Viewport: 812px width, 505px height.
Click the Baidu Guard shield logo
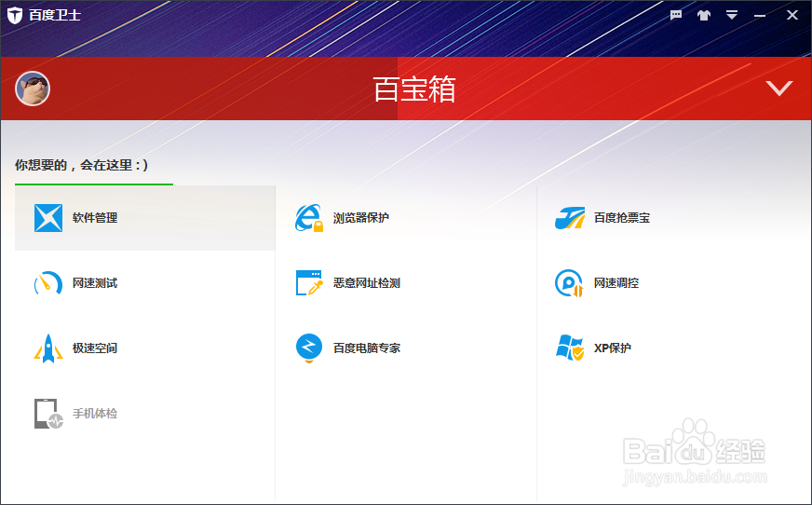(x=15, y=15)
